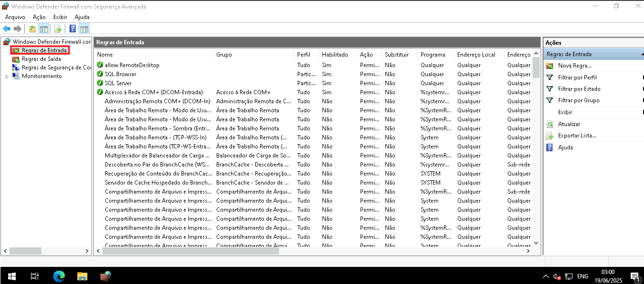Screen dimensions: 644x284
Task: Open the Exibir menu in menu bar
Action: (60, 17)
